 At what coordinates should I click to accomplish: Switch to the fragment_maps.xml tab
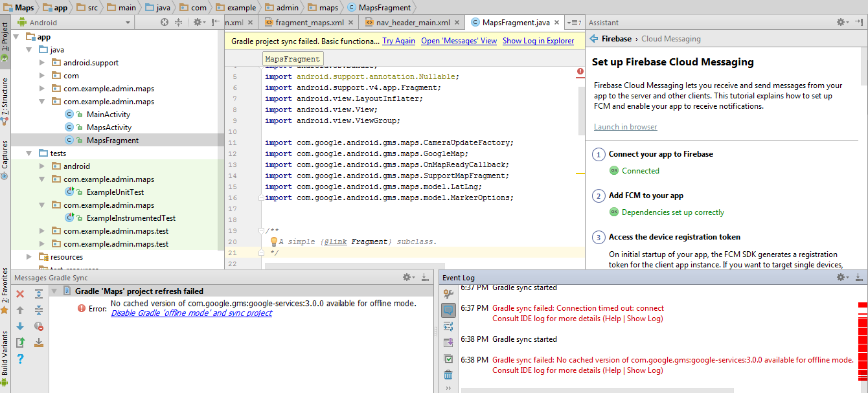(x=309, y=23)
